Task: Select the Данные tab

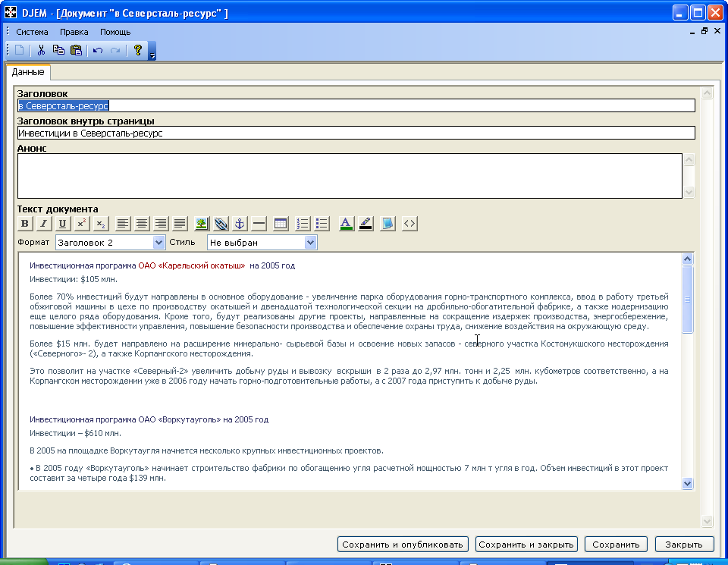Action: tap(28, 72)
